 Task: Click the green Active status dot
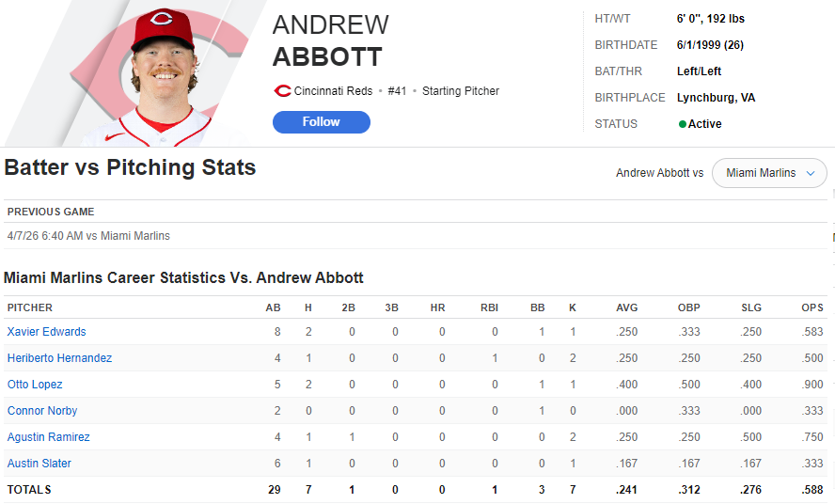coord(682,124)
